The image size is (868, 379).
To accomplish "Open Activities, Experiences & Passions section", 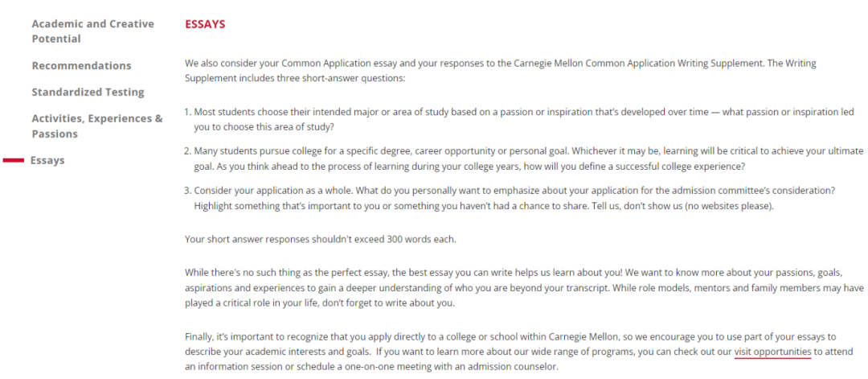I will click(x=97, y=126).
